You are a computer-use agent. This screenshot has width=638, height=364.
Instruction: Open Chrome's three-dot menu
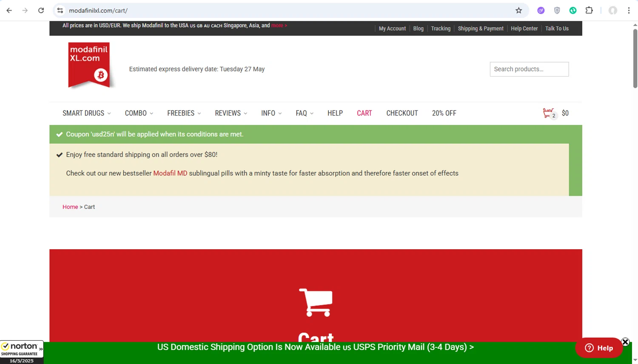coord(629,11)
